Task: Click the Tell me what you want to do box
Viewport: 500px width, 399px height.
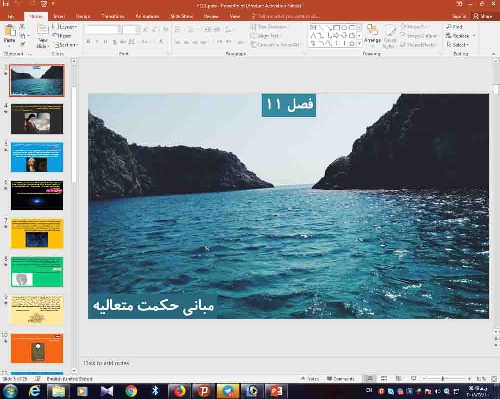Action: click(286, 16)
